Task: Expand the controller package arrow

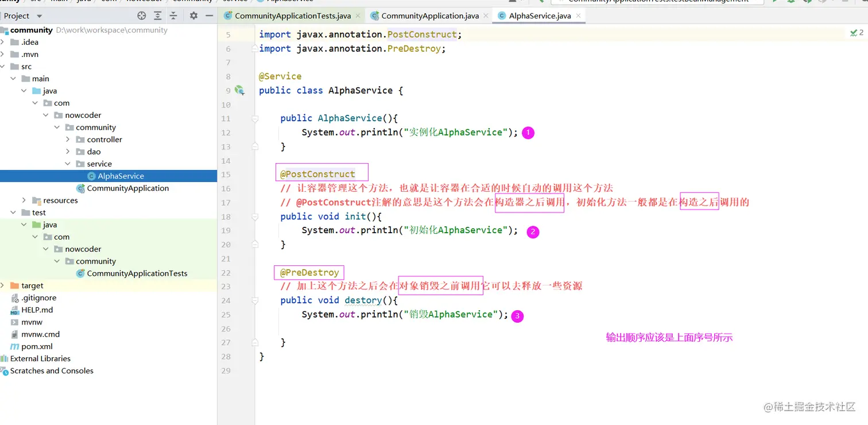Action: 68,140
